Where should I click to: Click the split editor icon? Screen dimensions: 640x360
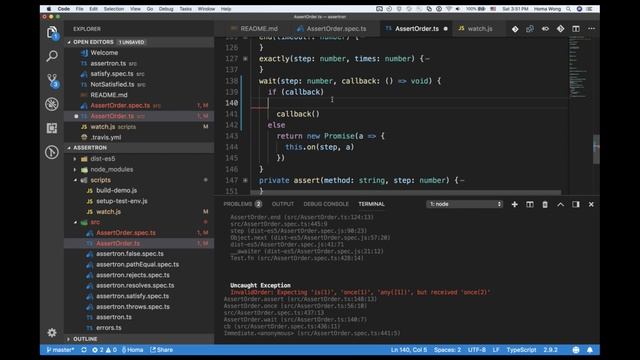point(576,29)
